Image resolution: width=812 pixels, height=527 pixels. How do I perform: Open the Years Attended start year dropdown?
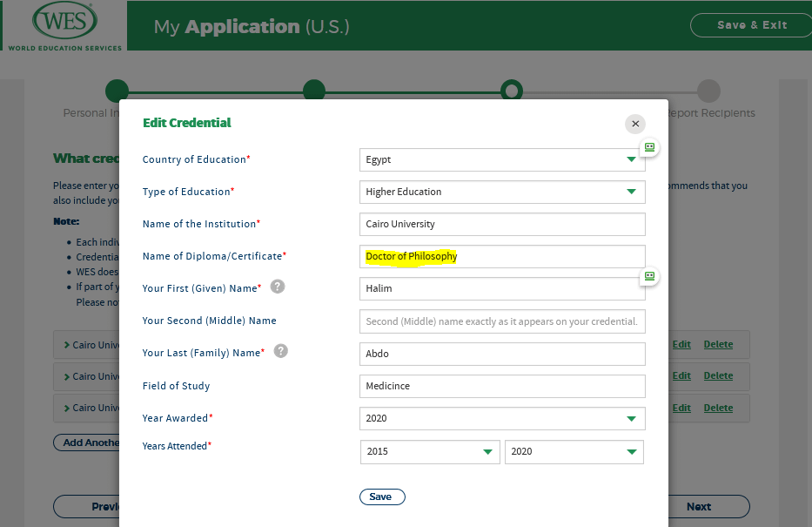(x=430, y=451)
